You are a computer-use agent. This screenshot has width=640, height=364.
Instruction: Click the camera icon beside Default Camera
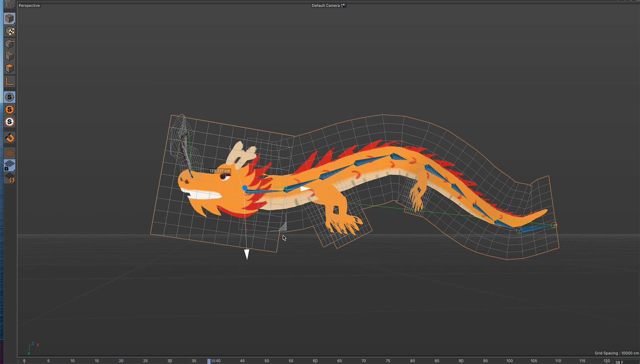coord(343,6)
